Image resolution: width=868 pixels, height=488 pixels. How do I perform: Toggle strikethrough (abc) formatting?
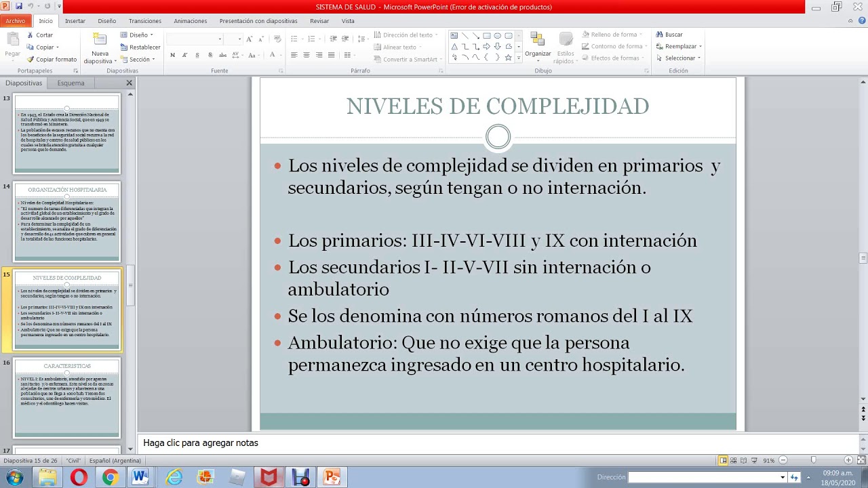coord(223,55)
